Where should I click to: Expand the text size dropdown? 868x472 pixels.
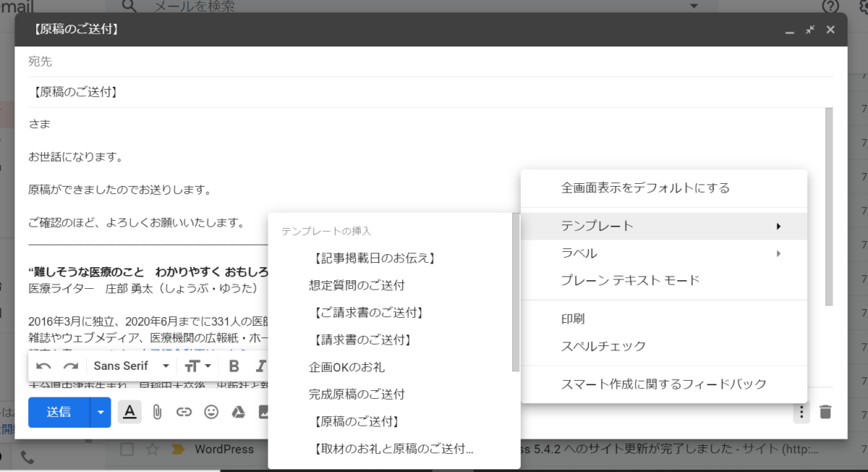point(197,366)
